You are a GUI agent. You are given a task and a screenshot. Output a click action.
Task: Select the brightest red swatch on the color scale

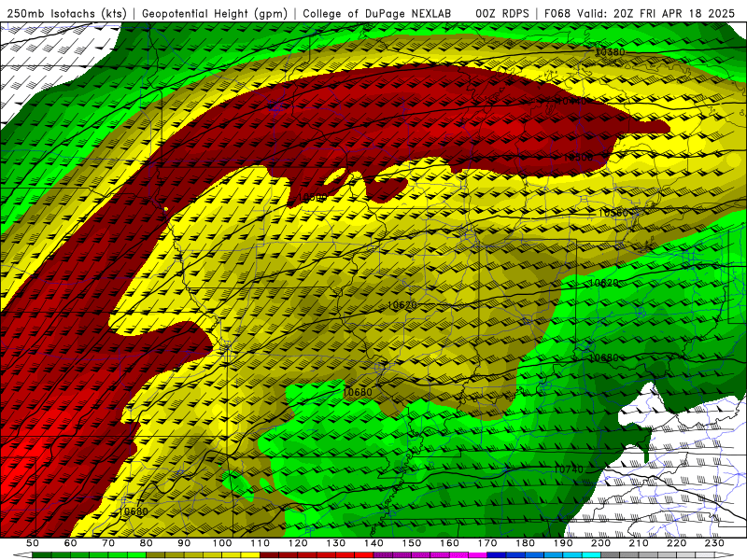click(363, 555)
